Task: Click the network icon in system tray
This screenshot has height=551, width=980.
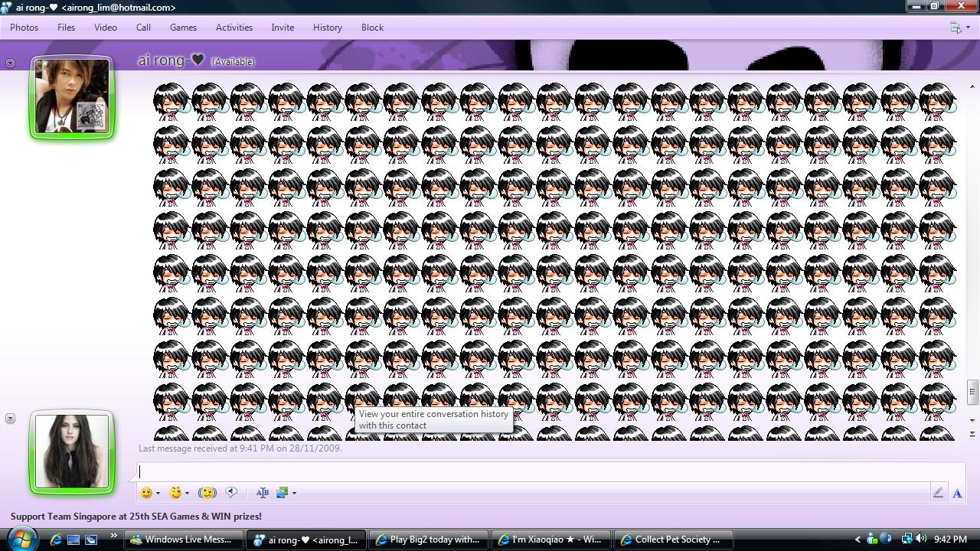Action: 907,539
